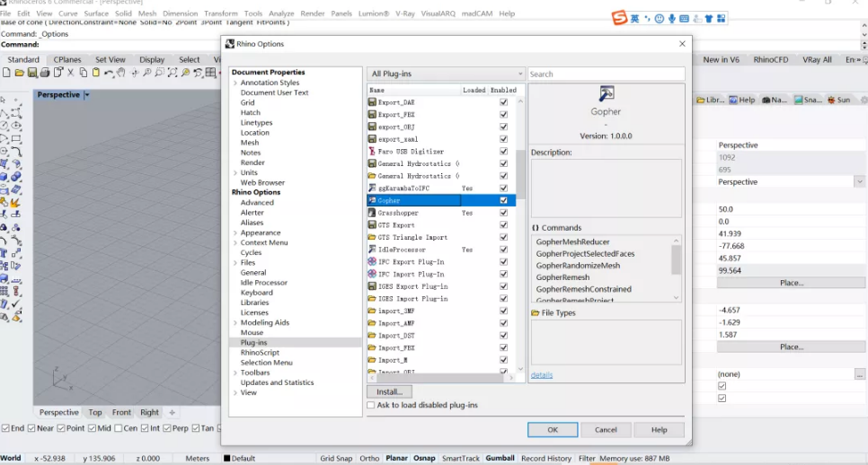The width and height of the screenshot is (868, 465).
Task: Toggle Enabled checkbox for IdleProcessor
Action: pos(503,250)
